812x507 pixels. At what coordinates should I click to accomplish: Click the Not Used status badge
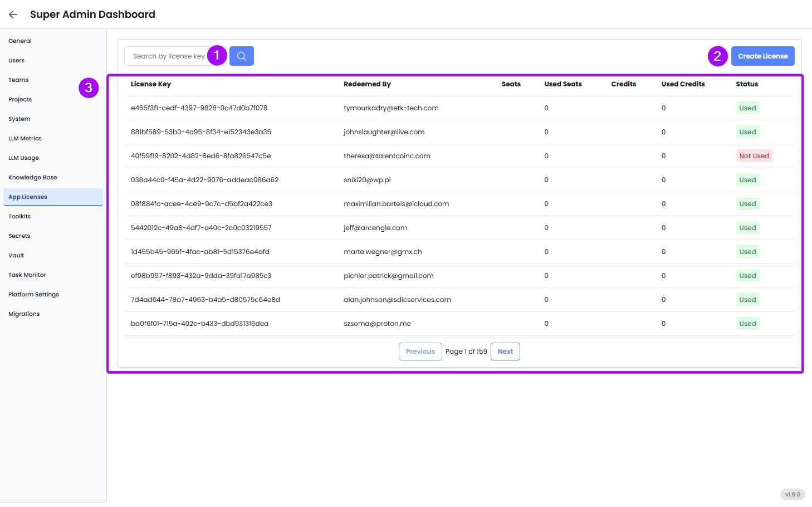click(x=754, y=155)
